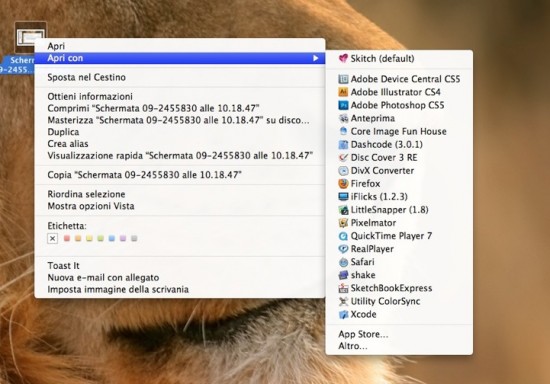Pick the Xcode icon
550x384 pixels.
click(343, 314)
